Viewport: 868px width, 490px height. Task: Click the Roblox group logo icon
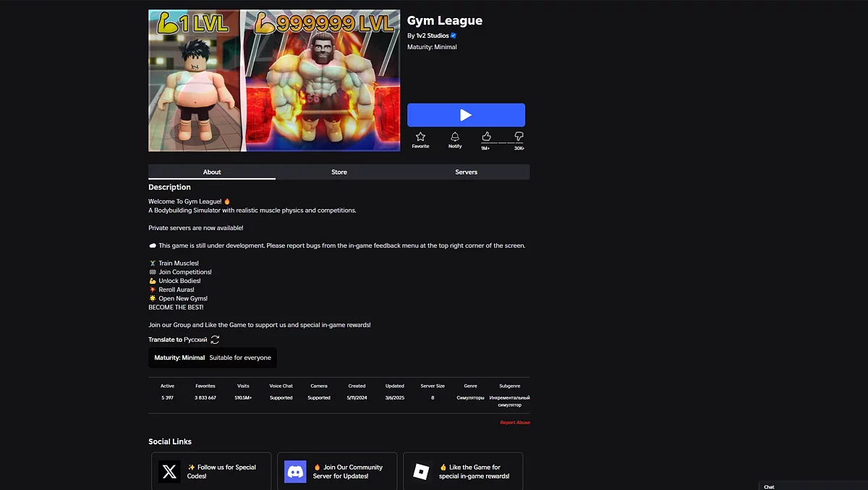421,472
